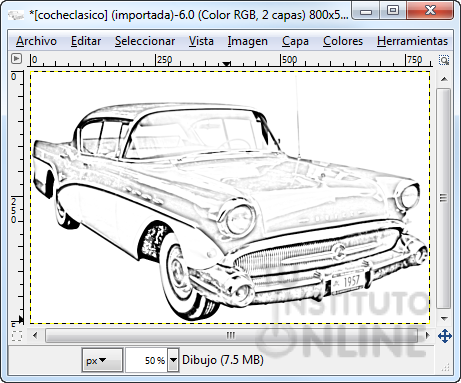Viewport: 461px width, 383px height.
Task: Click the 50% zoom input field
Action: click(x=146, y=360)
